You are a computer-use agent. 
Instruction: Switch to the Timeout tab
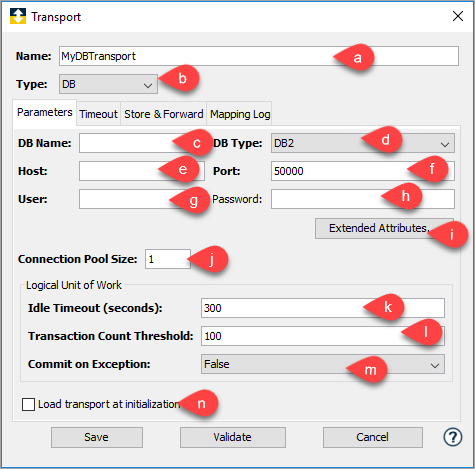tap(98, 114)
